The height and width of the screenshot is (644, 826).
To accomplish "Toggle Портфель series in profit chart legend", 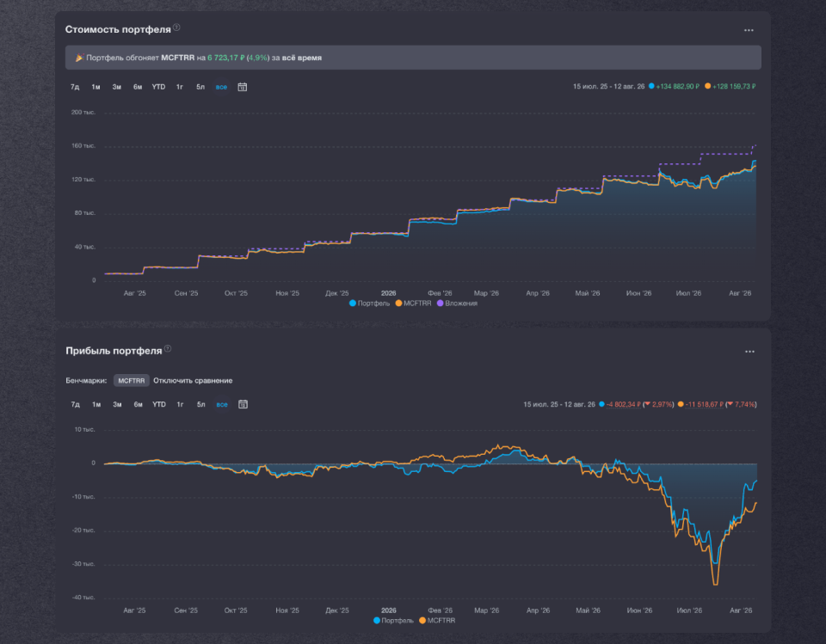I will pos(393,621).
